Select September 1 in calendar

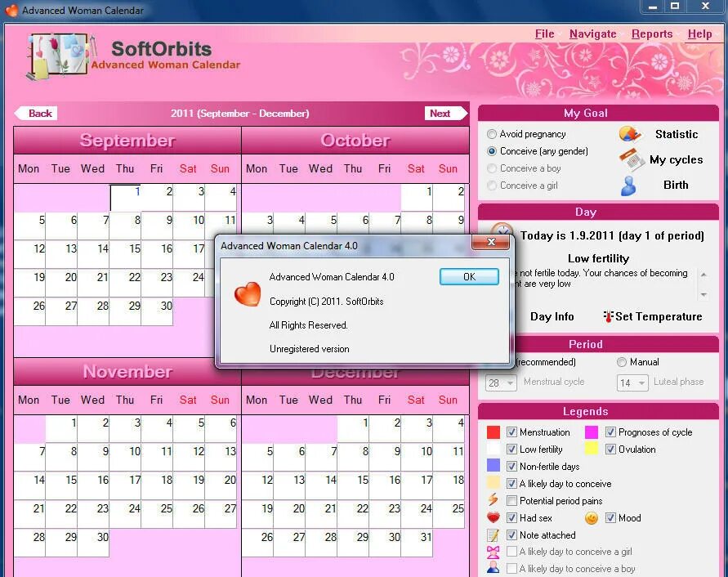pyautogui.click(x=125, y=198)
